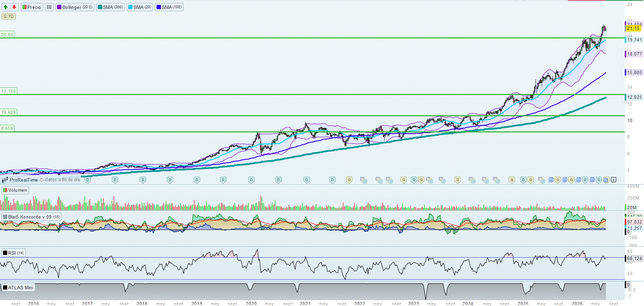The image size is (644, 306).
Task: Open the Blai5 Koncorde v.09 indicator label
Action: [32, 217]
